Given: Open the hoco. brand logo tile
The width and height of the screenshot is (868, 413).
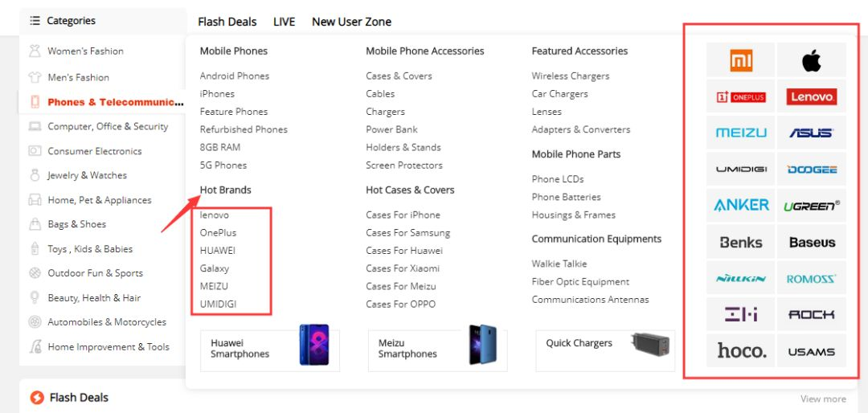Looking at the screenshot, I should pos(740,351).
